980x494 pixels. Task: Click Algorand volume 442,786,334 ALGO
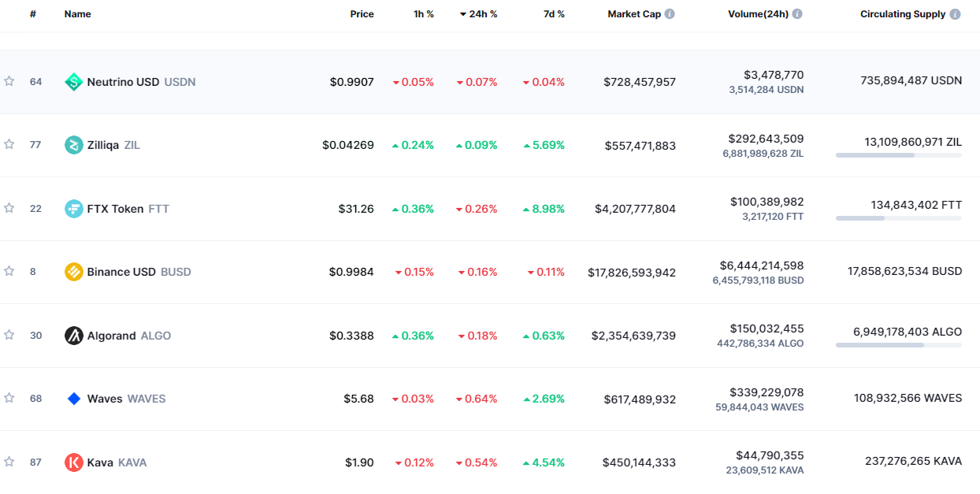[760, 344]
